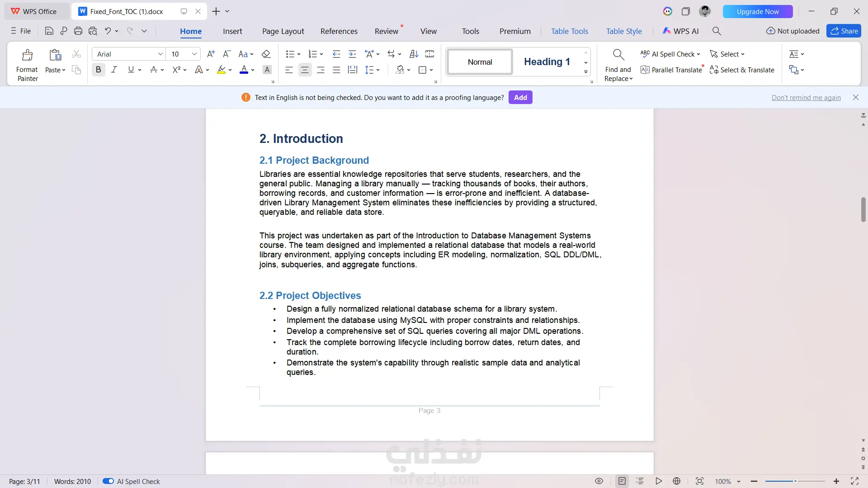868x488 pixels.
Task: Click the Align Right icon
Action: [x=321, y=70]
